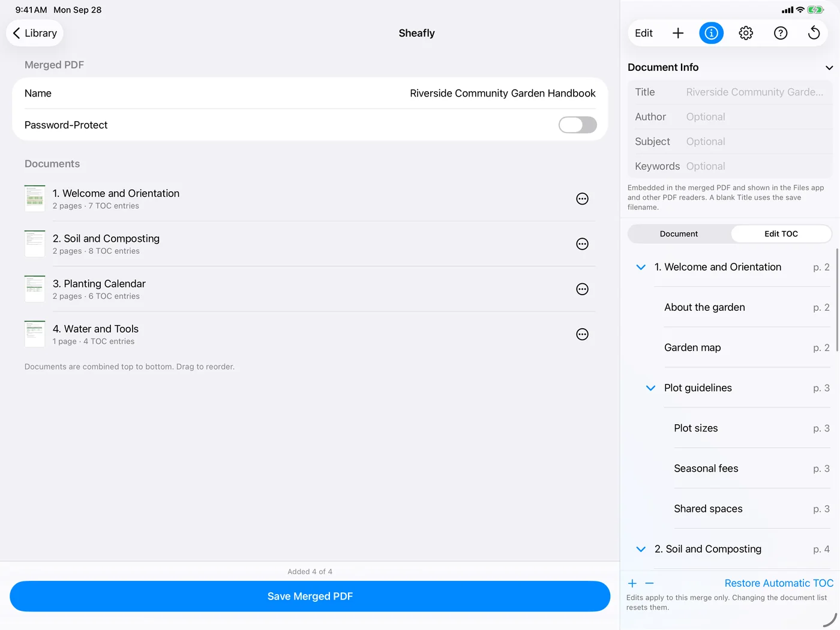
Task: Collapse 1. Welcome and Orientation TOC entry
Action: coord(641,267)
